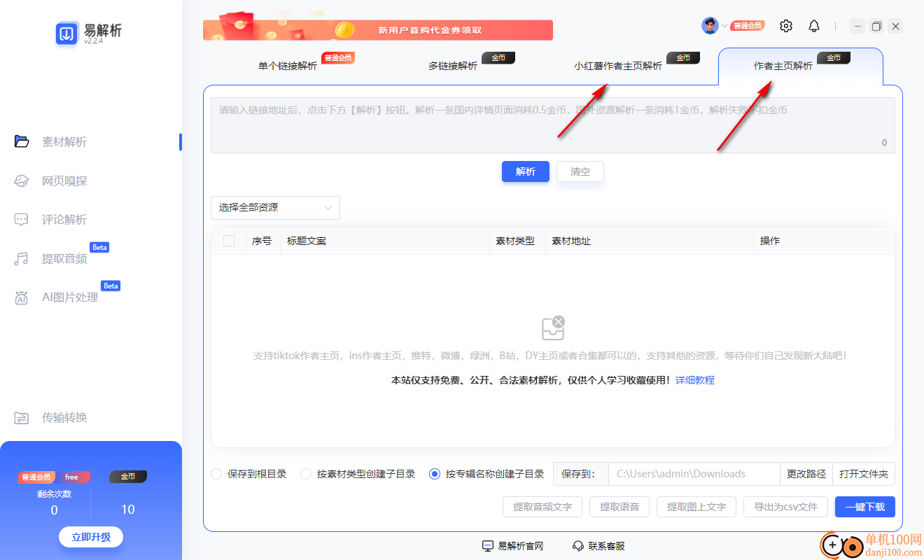Click the user avatar icon
The image size is (924, 560).
click(x=710, y=26)
